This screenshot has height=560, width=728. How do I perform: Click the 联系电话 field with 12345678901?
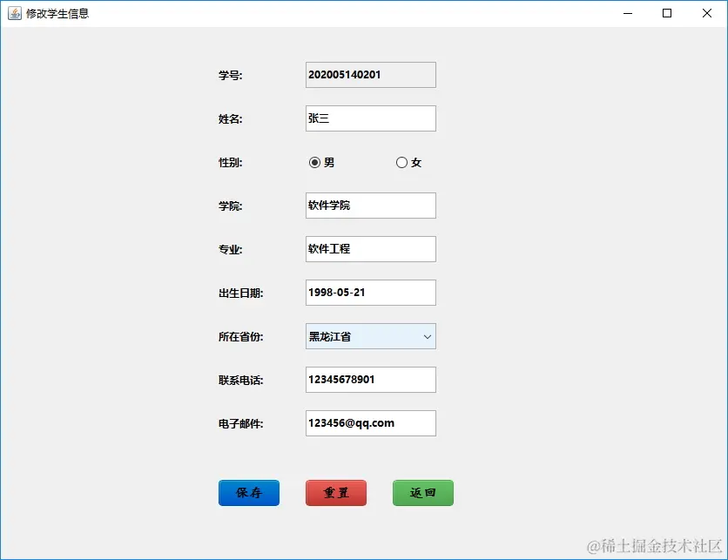coord(370,380)
